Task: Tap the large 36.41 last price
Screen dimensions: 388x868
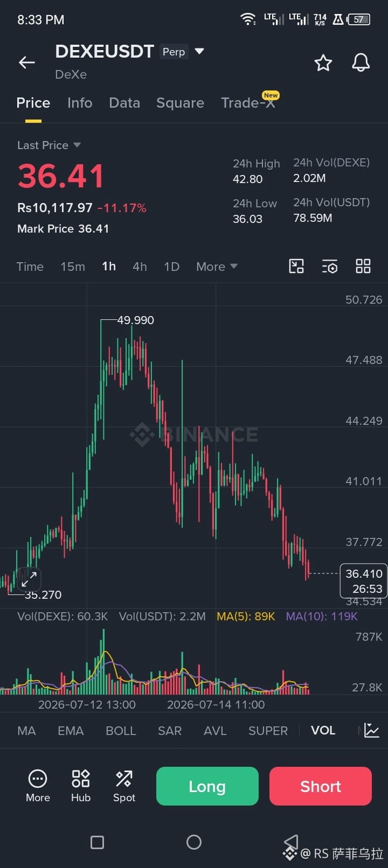Action: [x=61, y=176]
